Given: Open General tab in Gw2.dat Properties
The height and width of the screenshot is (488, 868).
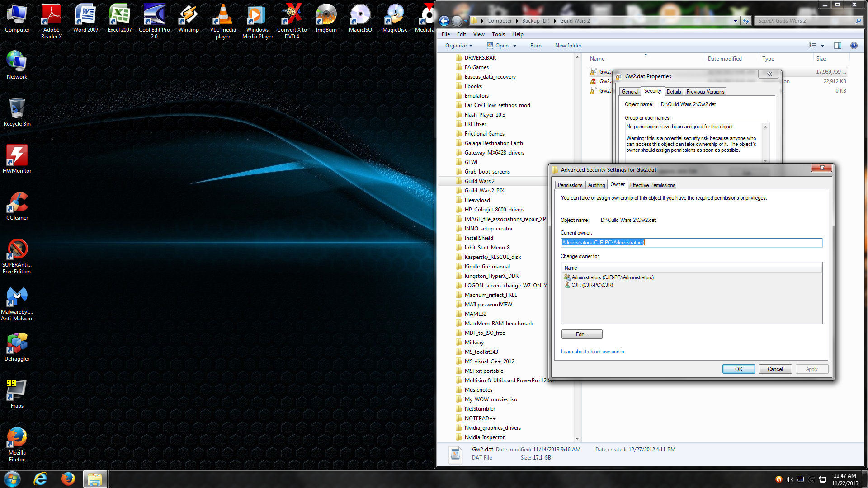Looking at the screenshot, I should point(630,92).
